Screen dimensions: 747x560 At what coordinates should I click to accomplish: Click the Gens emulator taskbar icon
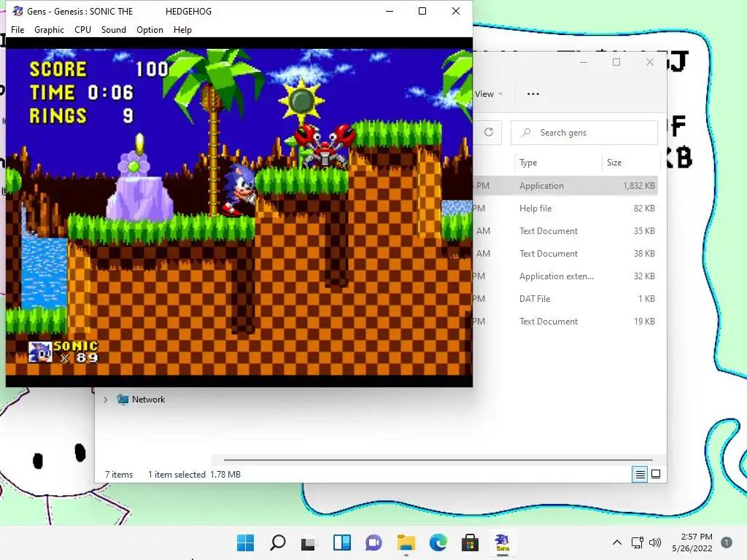point(502,542)
